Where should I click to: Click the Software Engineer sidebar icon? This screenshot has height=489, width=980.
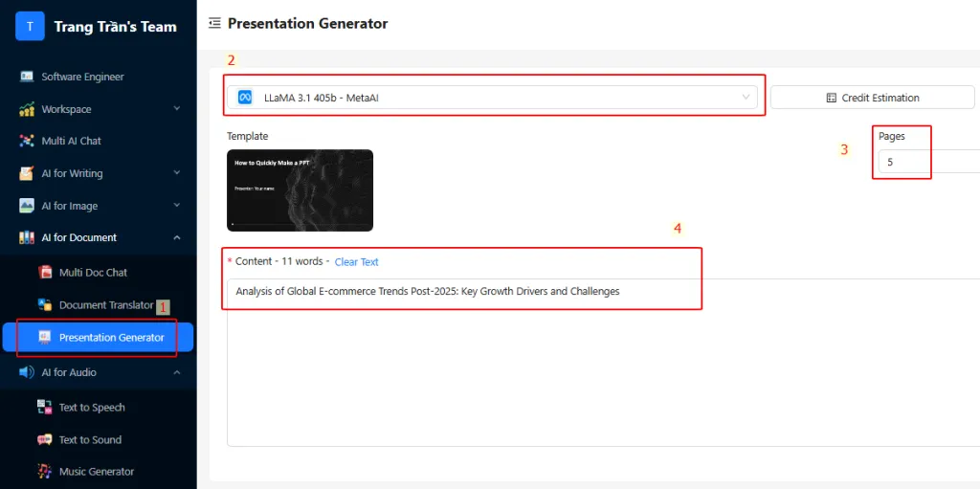26,77
